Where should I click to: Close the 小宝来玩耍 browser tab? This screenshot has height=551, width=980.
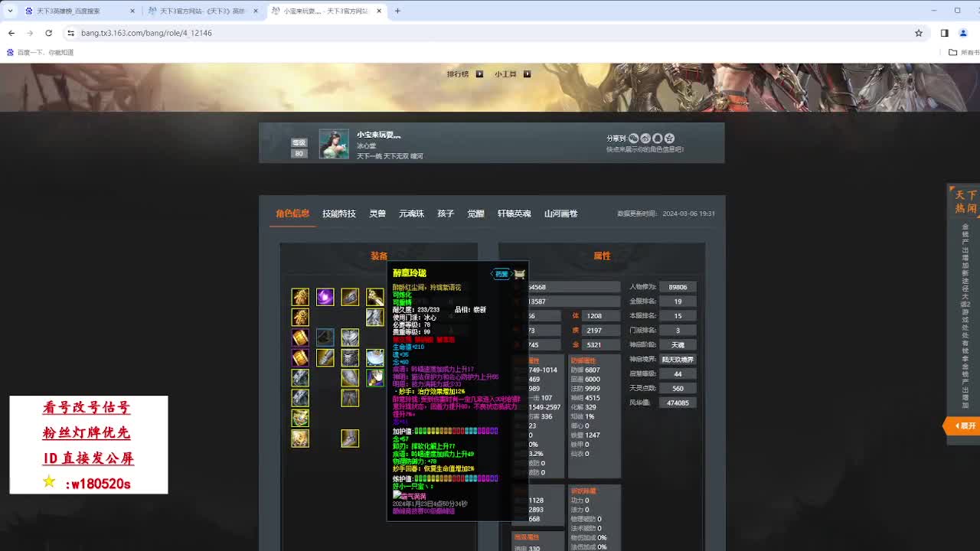[x=379, y=11]
